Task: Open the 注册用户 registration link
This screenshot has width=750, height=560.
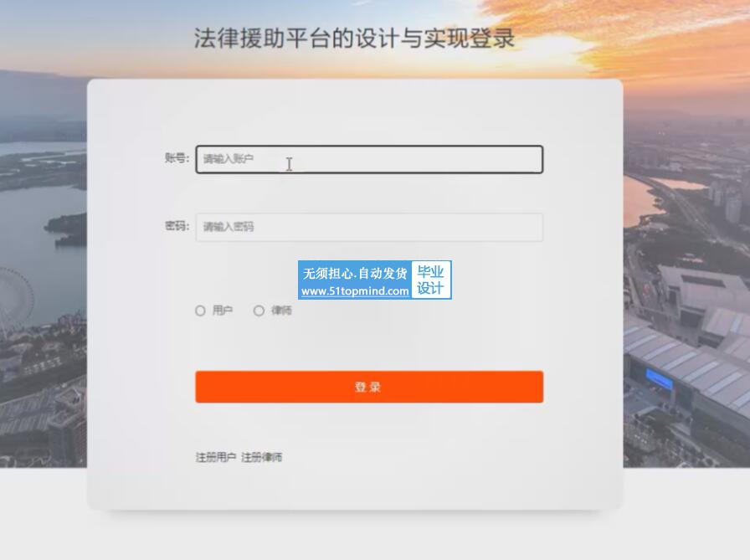Action: click(216, 457)
